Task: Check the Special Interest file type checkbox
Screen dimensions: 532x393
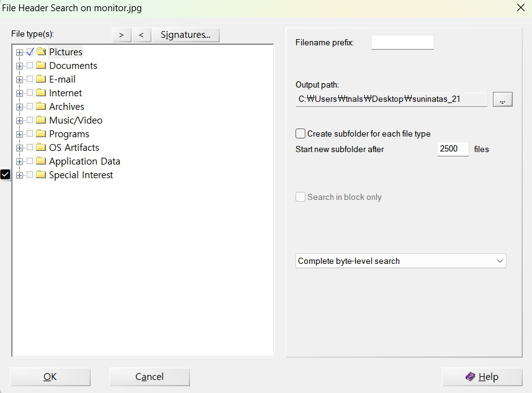Action: [x=30, y=175]
